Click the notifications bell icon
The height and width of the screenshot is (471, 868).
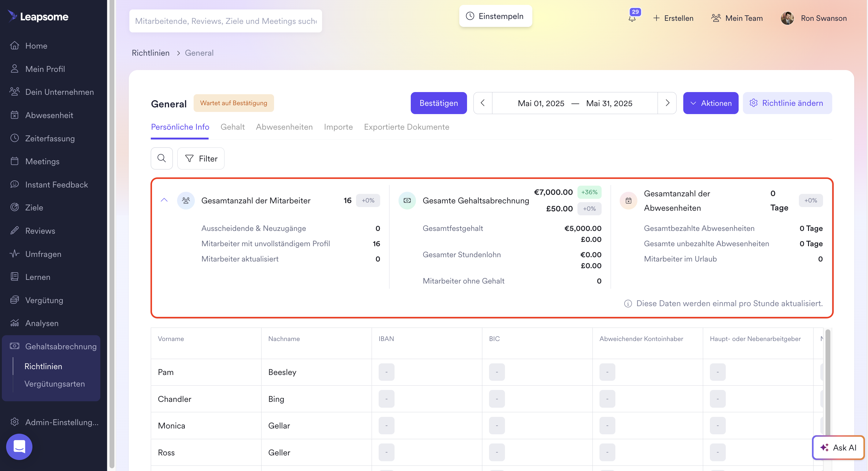coord(632,18)
